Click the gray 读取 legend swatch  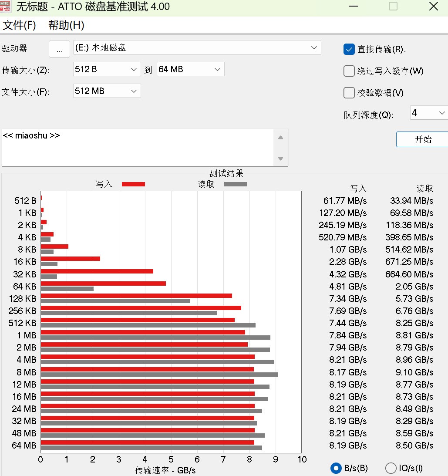tap(235, 184)
